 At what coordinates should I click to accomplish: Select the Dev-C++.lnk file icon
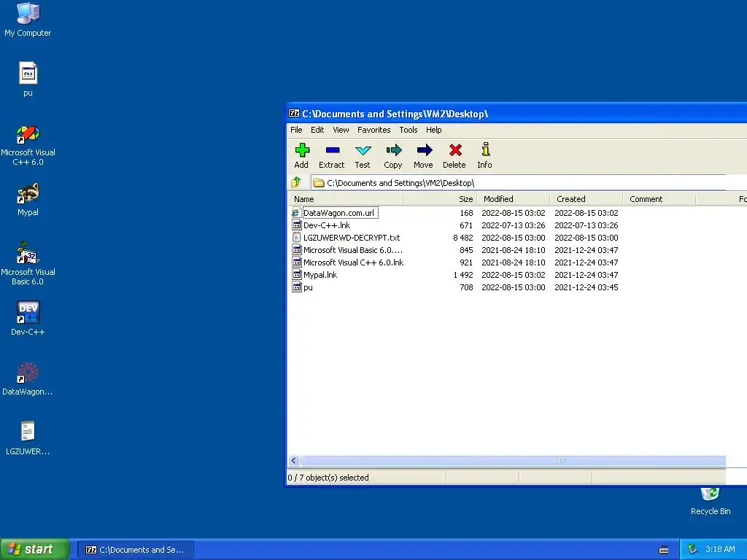(x=296, y=225)
